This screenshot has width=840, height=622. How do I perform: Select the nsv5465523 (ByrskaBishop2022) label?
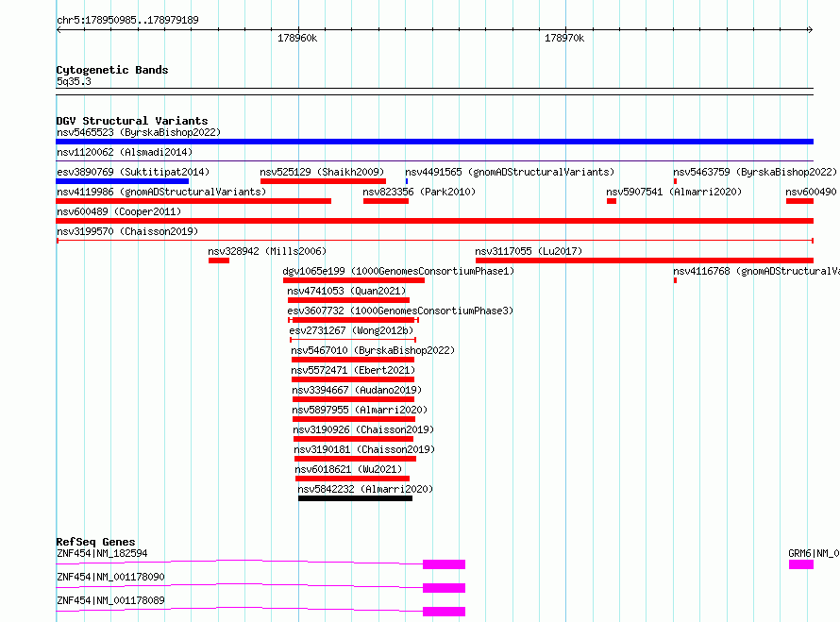point(139,132)
